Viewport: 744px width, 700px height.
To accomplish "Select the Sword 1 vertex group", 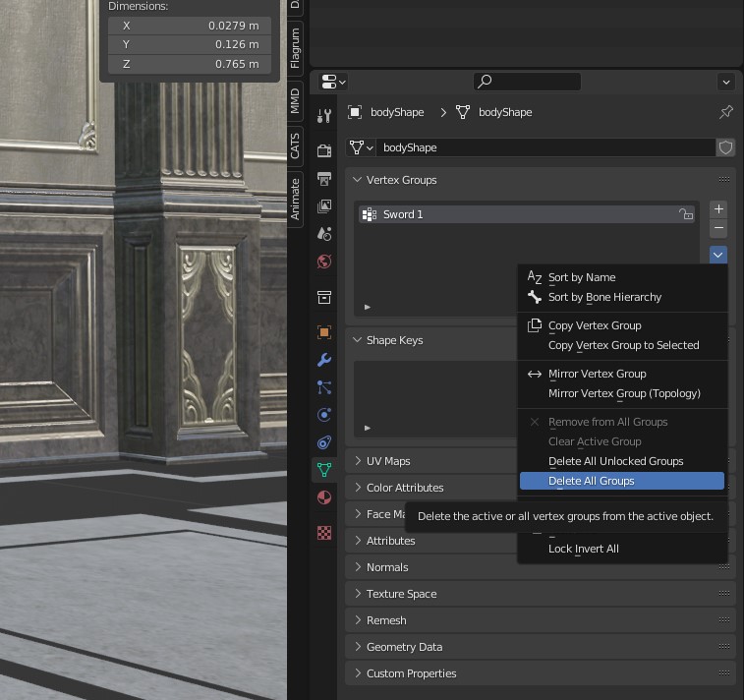I will (x=527, y=214).
